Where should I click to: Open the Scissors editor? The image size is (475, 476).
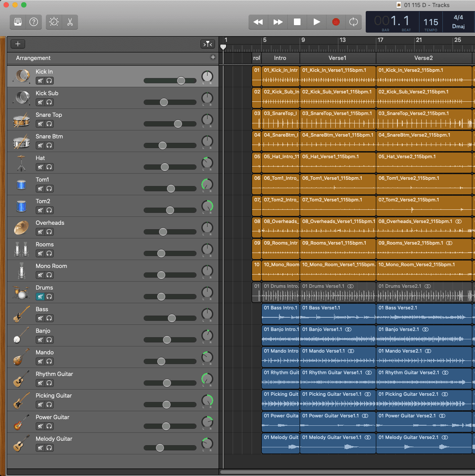tap(70, 22)
